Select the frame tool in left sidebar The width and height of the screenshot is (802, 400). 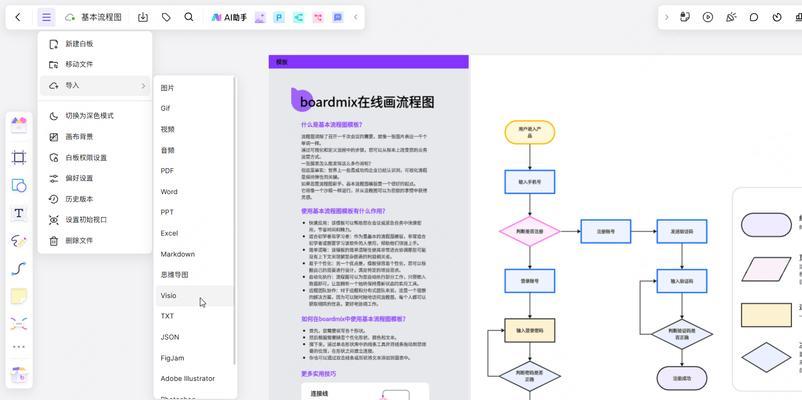click(x=19, y=158)
